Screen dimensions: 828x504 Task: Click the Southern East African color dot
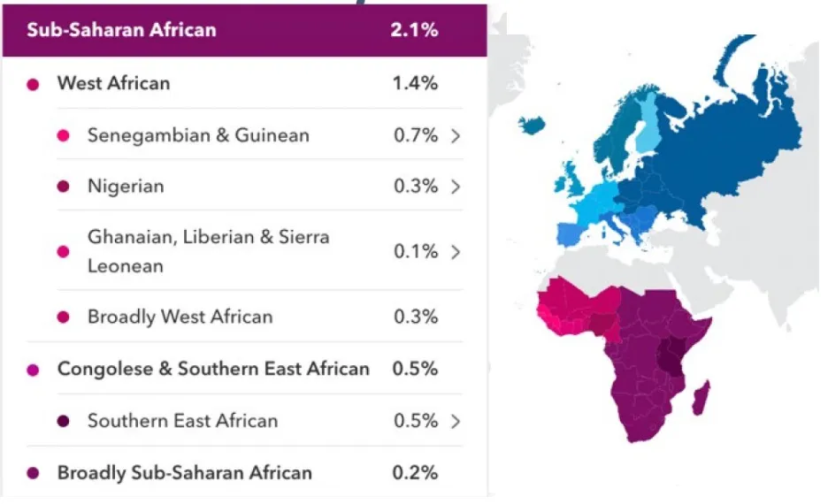click(x=63, y=422)
